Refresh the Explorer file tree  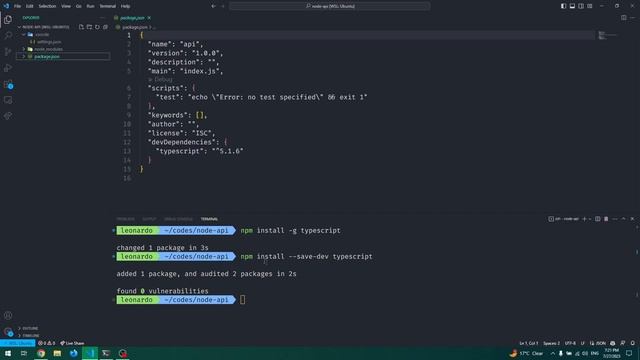click(x=97, y=27)
